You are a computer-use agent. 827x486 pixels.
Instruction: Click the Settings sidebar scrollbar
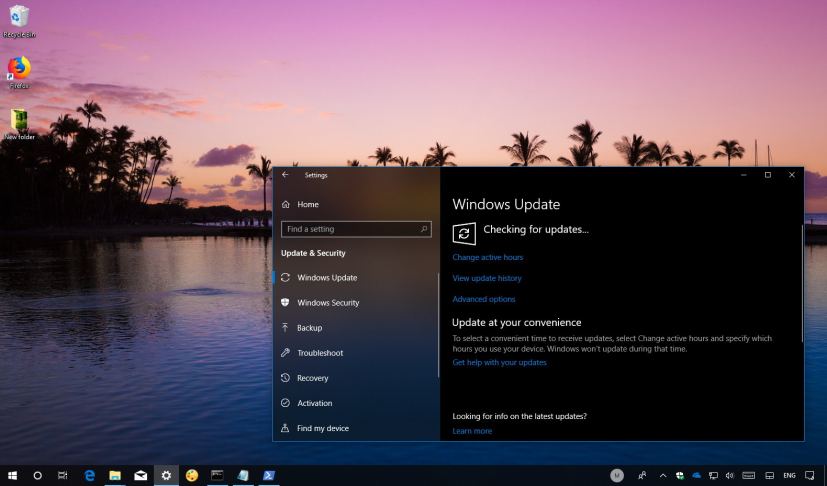click(x=438, y=325)
